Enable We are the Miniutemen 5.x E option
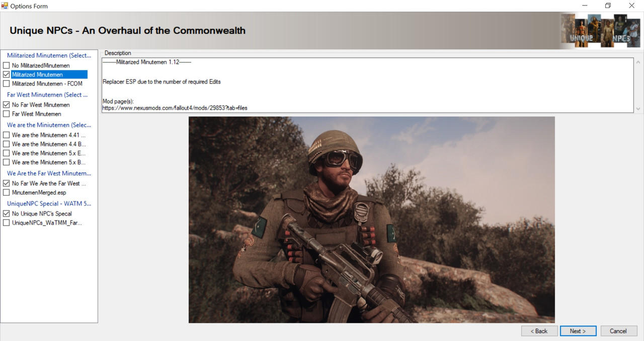Screen dimensions: 644x341 (x=7, y=153)
